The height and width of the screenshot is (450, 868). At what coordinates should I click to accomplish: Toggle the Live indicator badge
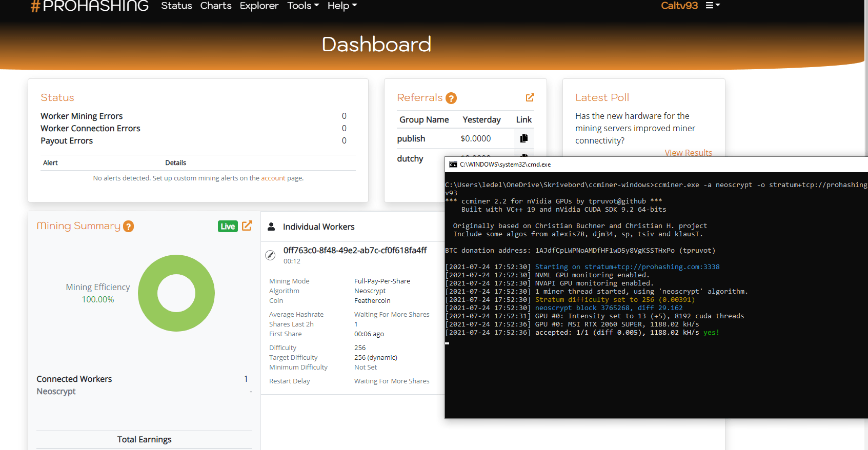(228, 226)
